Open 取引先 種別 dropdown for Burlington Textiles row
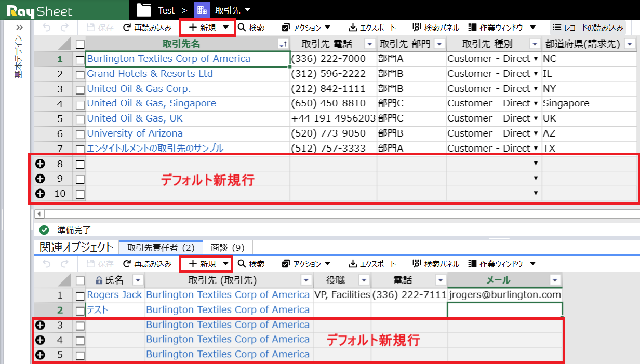The width and height of the screenshot is (640, 364). click(536, 59)
